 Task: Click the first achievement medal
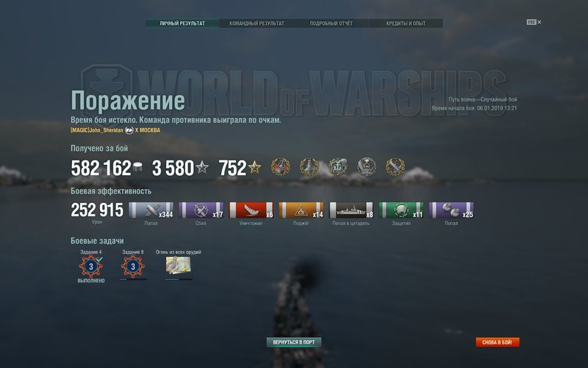coord(281,167)
